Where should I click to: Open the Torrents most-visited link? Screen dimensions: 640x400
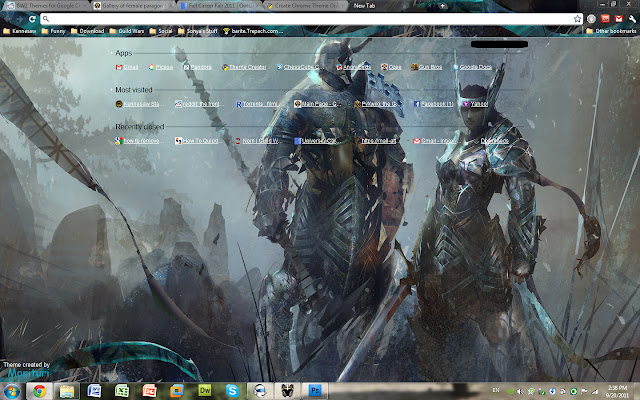[x=257, y=104]
